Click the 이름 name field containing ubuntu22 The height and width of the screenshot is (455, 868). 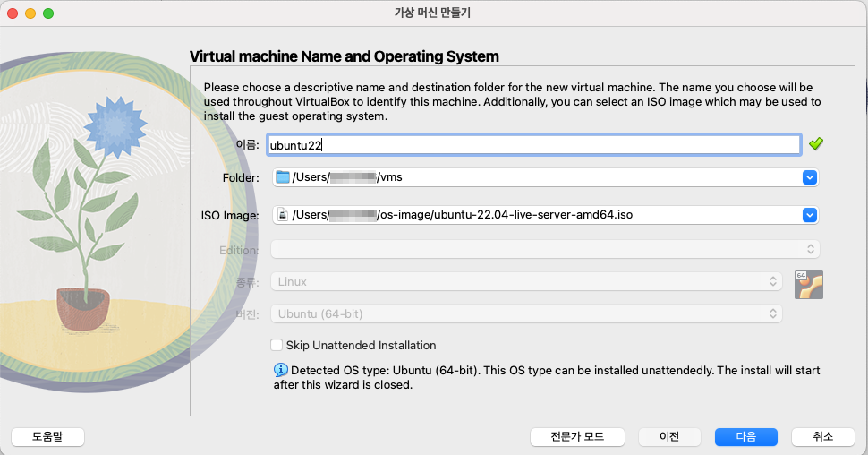coord(533,144)
